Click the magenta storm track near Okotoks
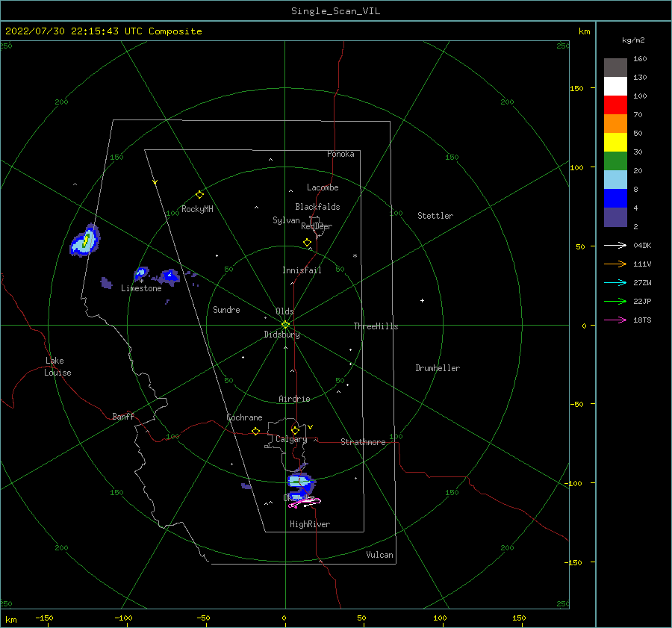This screenshot has width=672, height=628. pyautogui.click(x=305, y=503)
